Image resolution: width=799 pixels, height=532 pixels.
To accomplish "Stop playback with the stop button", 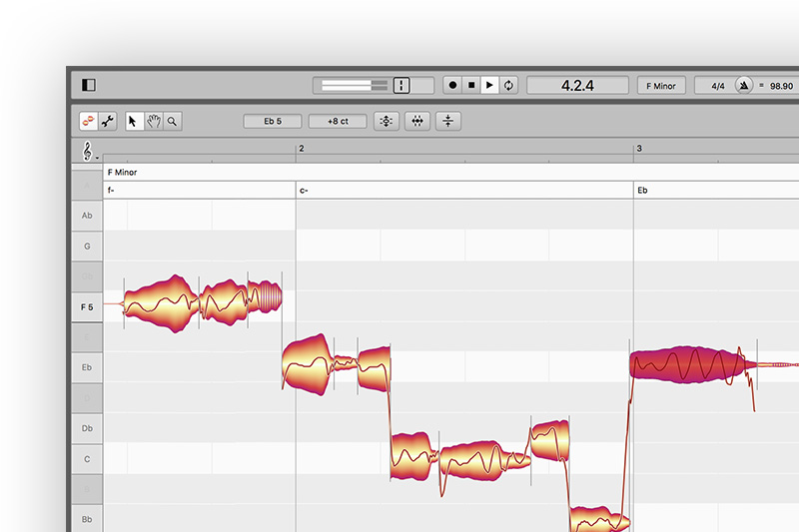I will [471, 85].
